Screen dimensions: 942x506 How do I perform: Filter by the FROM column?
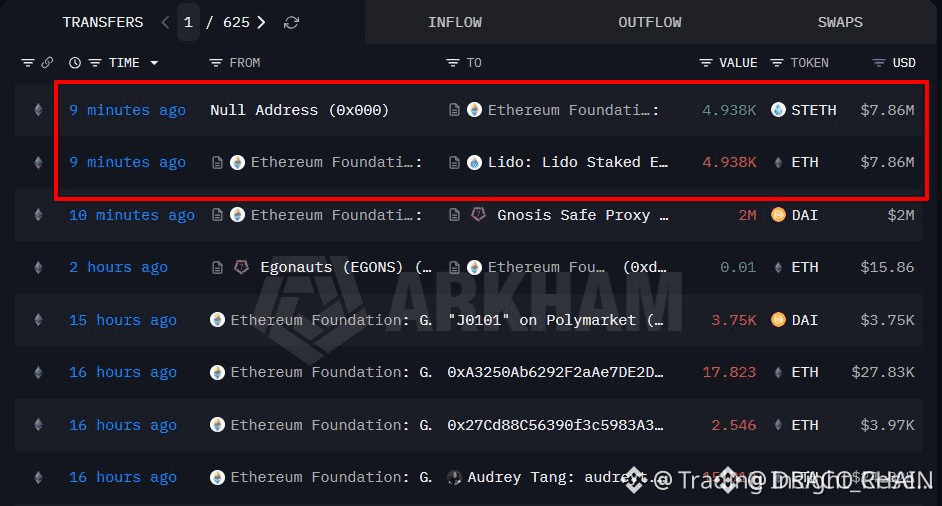(216, 62)
